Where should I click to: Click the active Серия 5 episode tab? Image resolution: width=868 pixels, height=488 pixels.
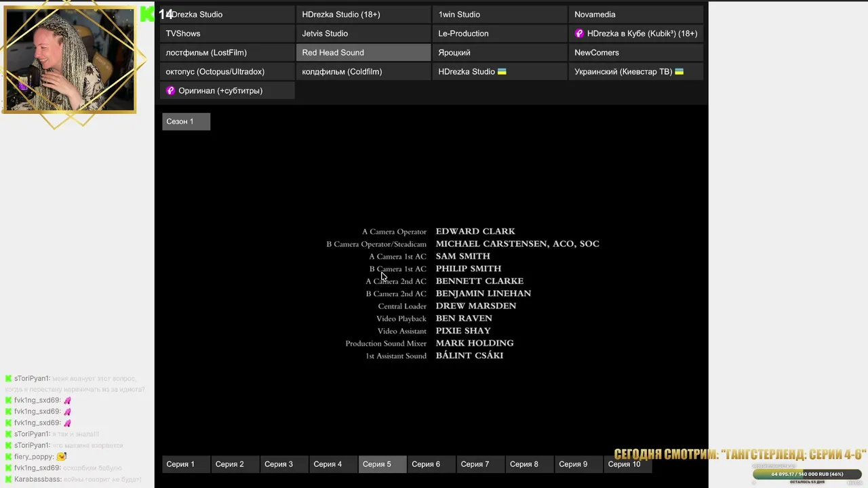[x=382, y=464]
